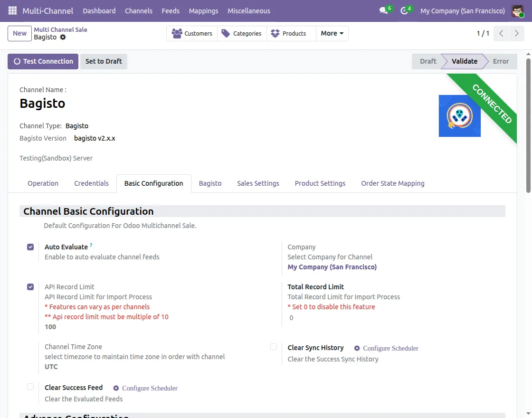
Task: Switch to the Operation tab
Action: [43, 183]
